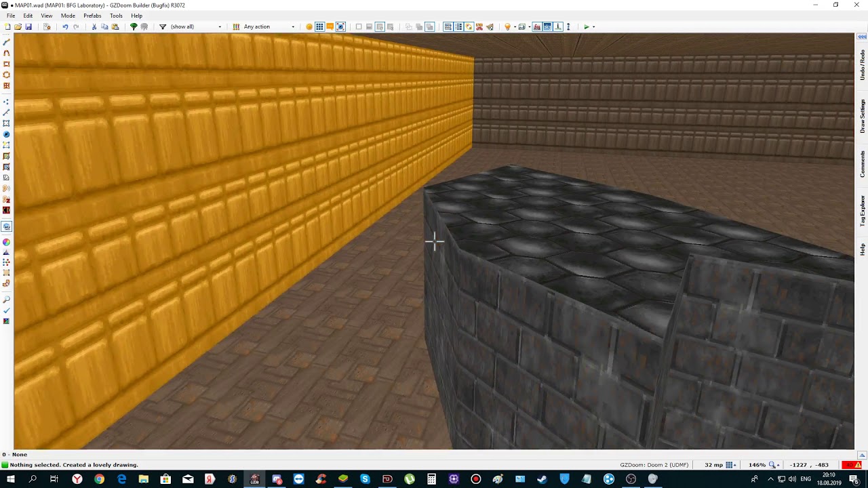This screenshot has height=488, width=868.
Task: Open the Script Editor toolbar icon
Action: pyautogui.click(x=47, y=26)
